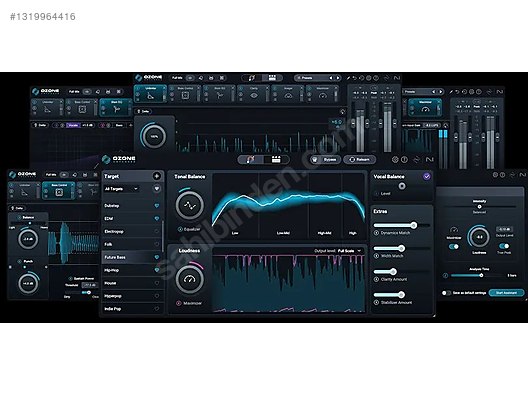
Task: Switch to module chain view in front window
Action: [x=276, y=159]
